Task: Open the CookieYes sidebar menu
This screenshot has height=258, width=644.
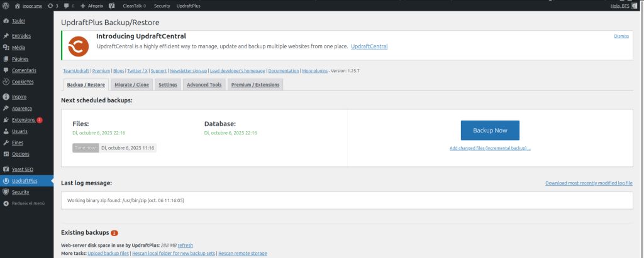Action: click(25, 82)
